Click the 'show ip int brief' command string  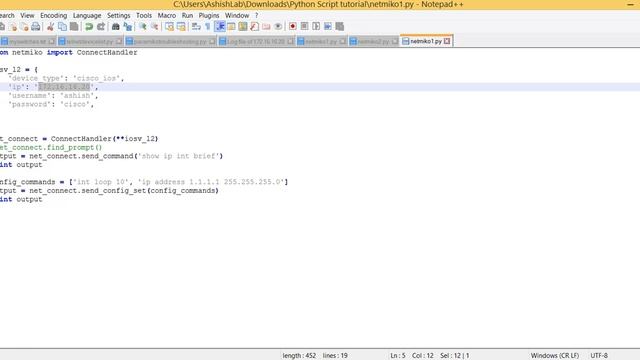click(x=180, y=156)
